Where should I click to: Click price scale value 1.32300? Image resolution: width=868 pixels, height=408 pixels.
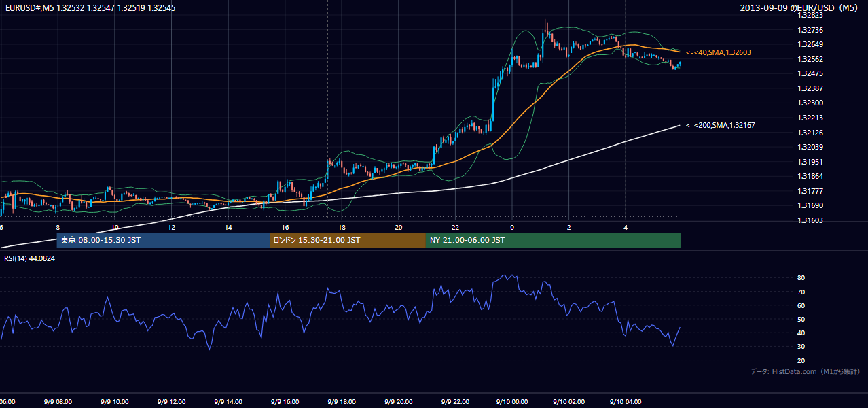click(x=810, y=103)
